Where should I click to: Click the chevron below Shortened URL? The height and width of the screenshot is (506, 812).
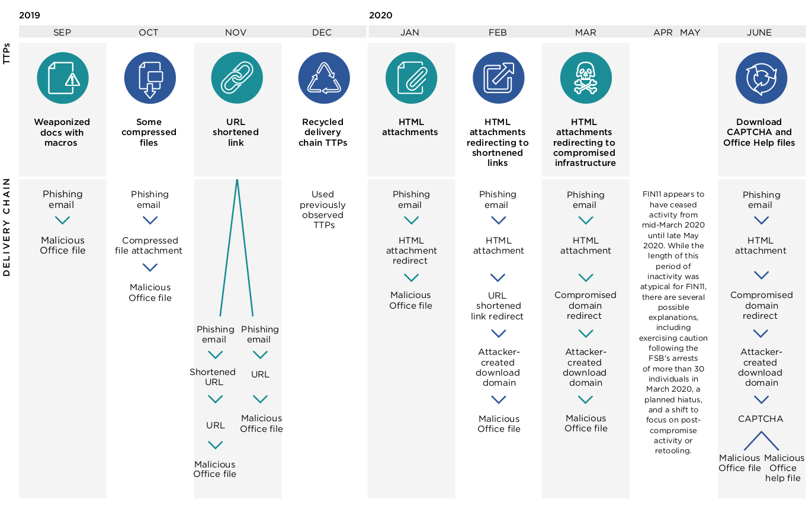pos(215,399)
